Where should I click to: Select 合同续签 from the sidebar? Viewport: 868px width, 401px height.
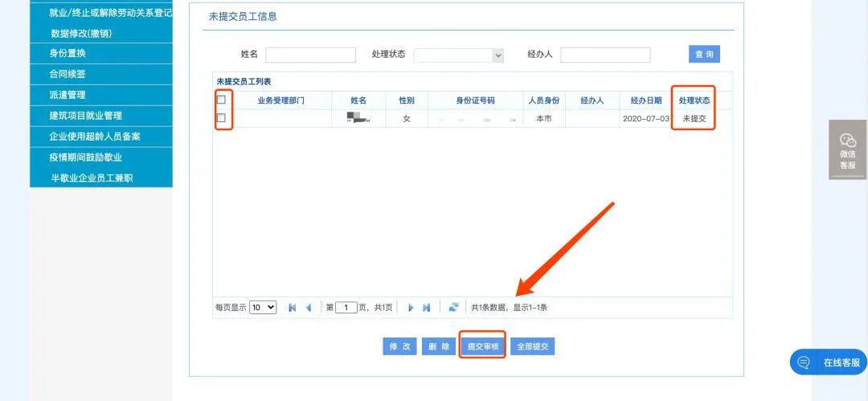[x=68, y=74]
